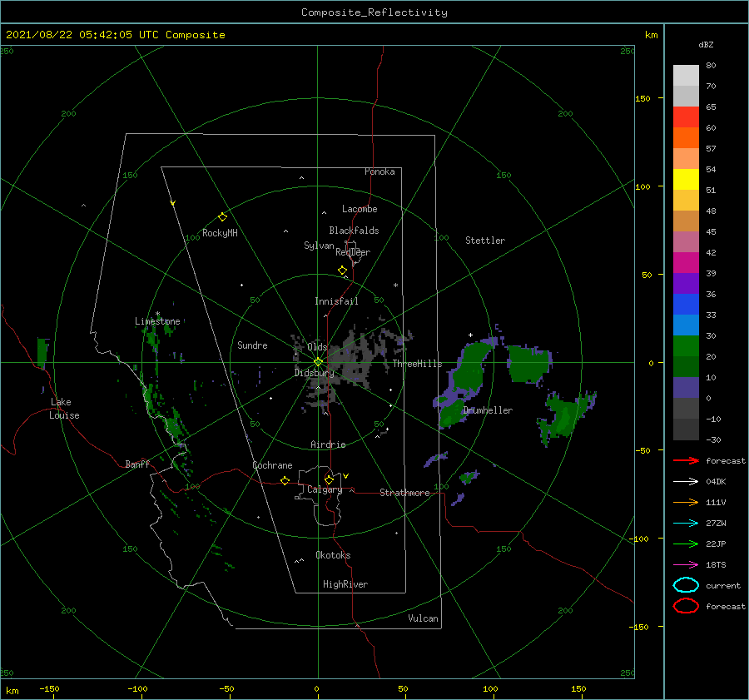The image size is (749, 700).
Task: Click the orange 111V arrow icon
Action: [686, 502]
